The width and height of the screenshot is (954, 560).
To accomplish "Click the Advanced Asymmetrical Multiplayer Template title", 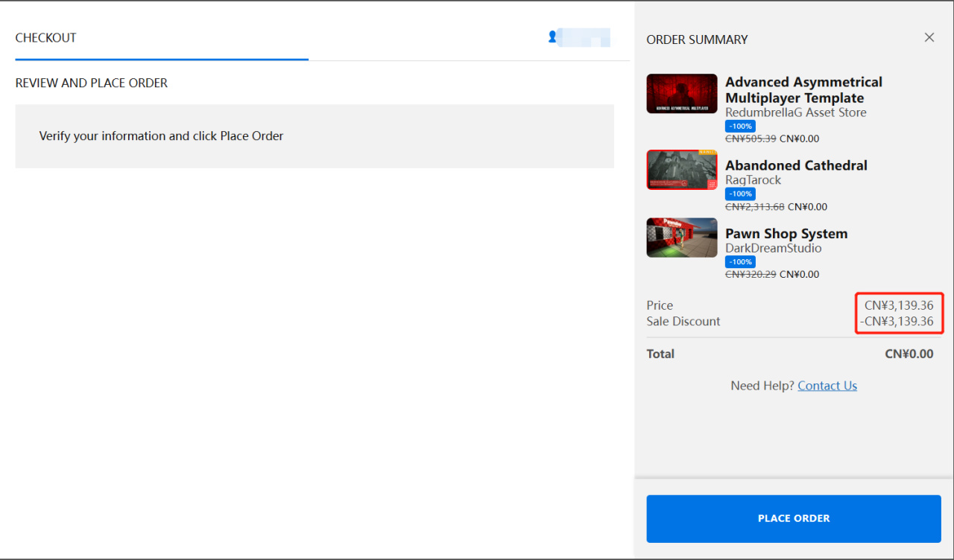I will click(803, 90).
